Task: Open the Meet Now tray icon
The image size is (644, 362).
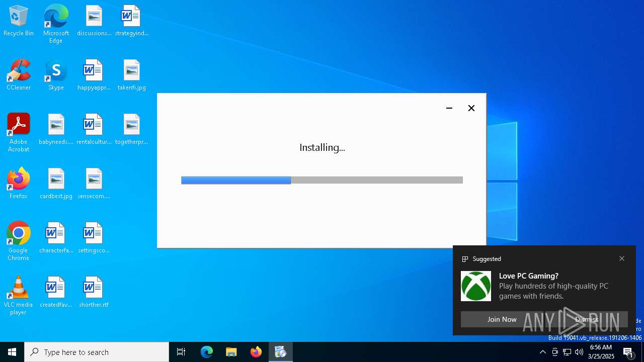Action: (x=555, y=352)
